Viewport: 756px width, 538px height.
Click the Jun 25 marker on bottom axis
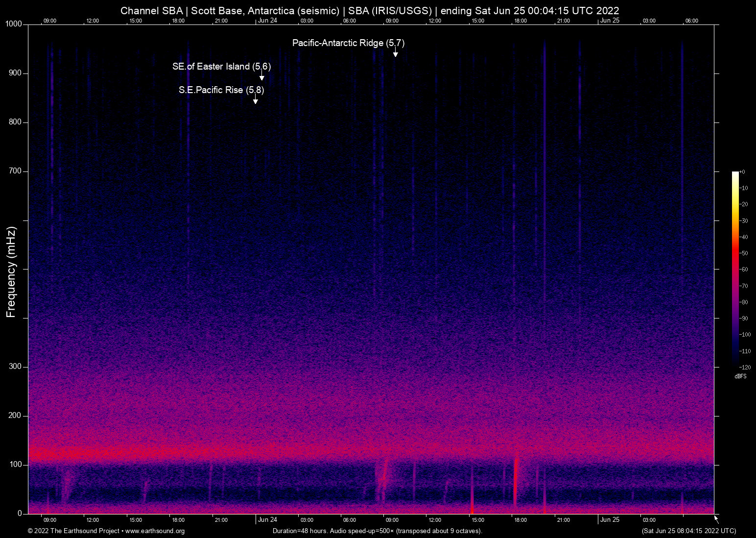point(610,520)
